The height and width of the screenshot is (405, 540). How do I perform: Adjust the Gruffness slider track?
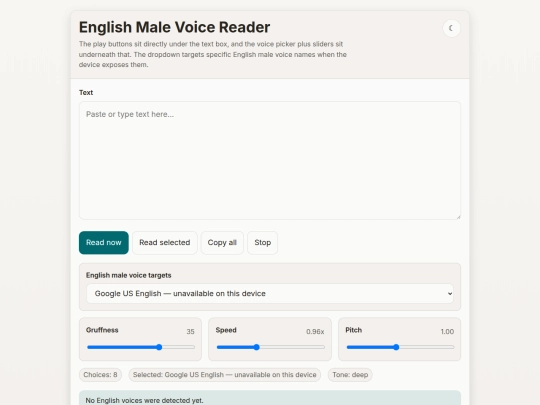click(141, 347)
